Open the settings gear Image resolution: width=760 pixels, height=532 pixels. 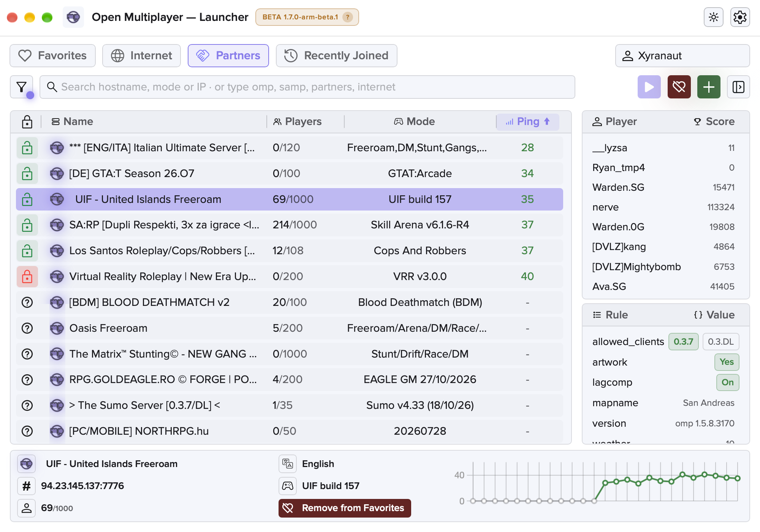[x=740, y=17]
